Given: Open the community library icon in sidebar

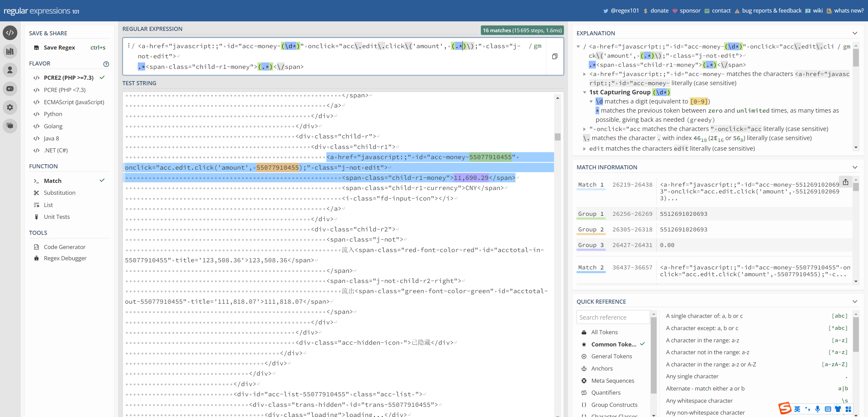Looking at the screenshot, I should [x=10, y=52].
